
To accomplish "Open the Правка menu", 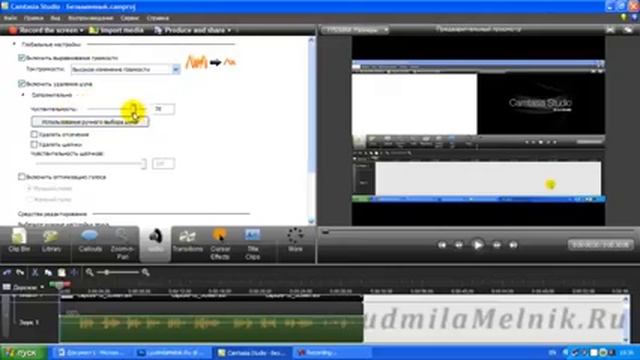I will tap(33, 18).
